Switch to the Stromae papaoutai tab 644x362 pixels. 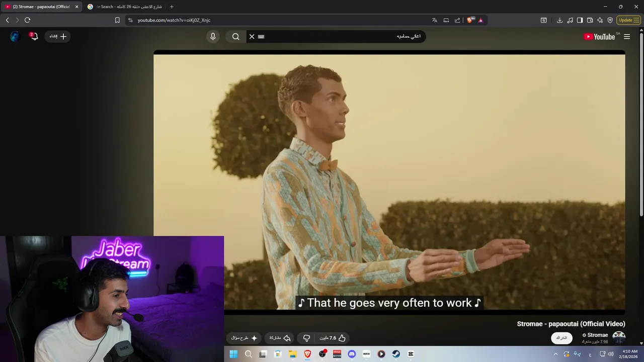tap(41, 7)
